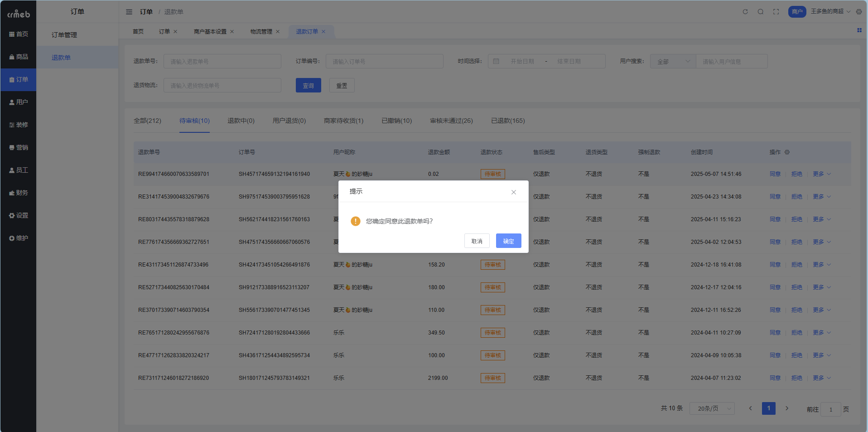Click the column settings gear beside 操作
Viewport: 868px width, 432px height.
tap(787, 152)
